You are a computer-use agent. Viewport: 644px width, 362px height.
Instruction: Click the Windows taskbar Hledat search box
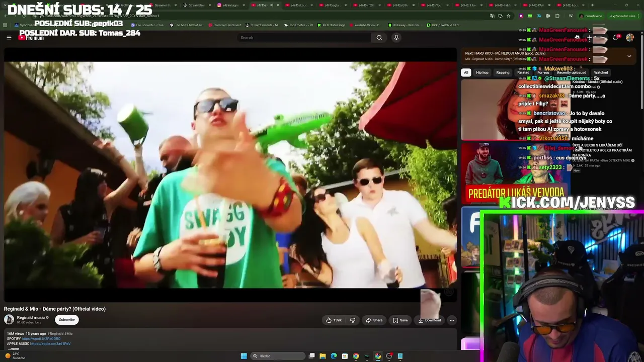click(278, 356)
